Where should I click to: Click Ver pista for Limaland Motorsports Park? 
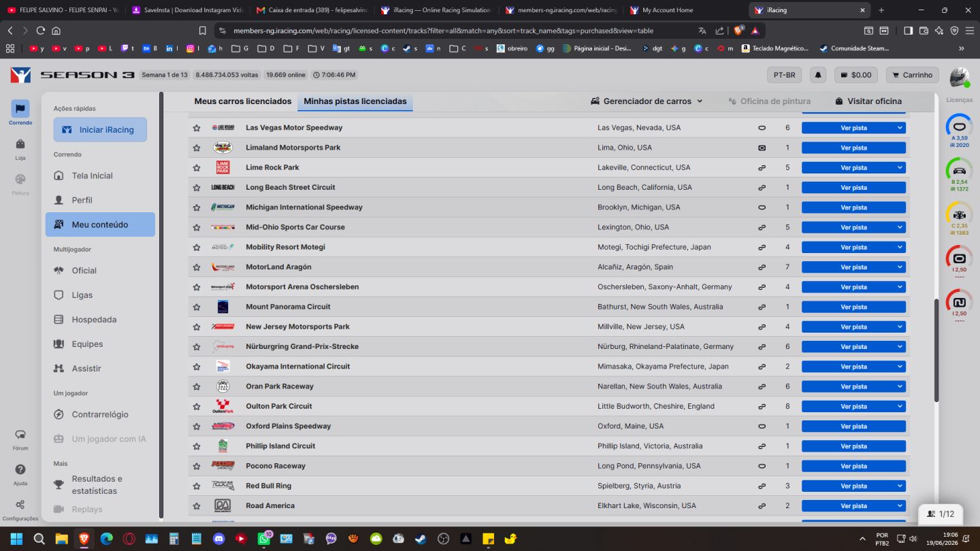[x=853, y=148]
